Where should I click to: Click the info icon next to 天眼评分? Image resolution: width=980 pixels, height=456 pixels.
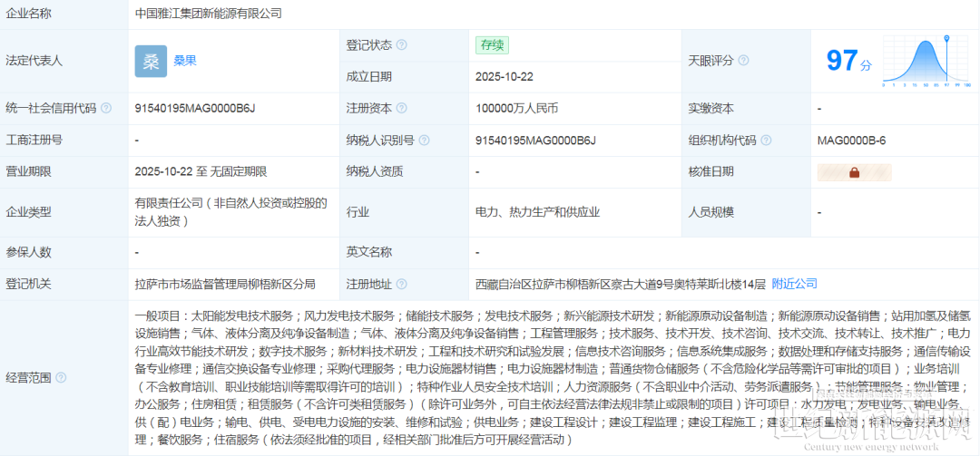(x=744, y=61)
